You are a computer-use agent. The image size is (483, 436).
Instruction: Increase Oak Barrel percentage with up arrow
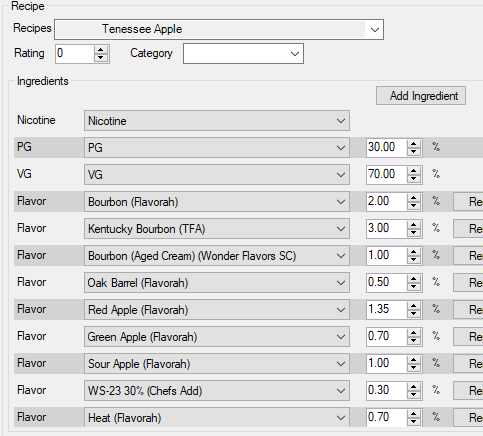414,279
